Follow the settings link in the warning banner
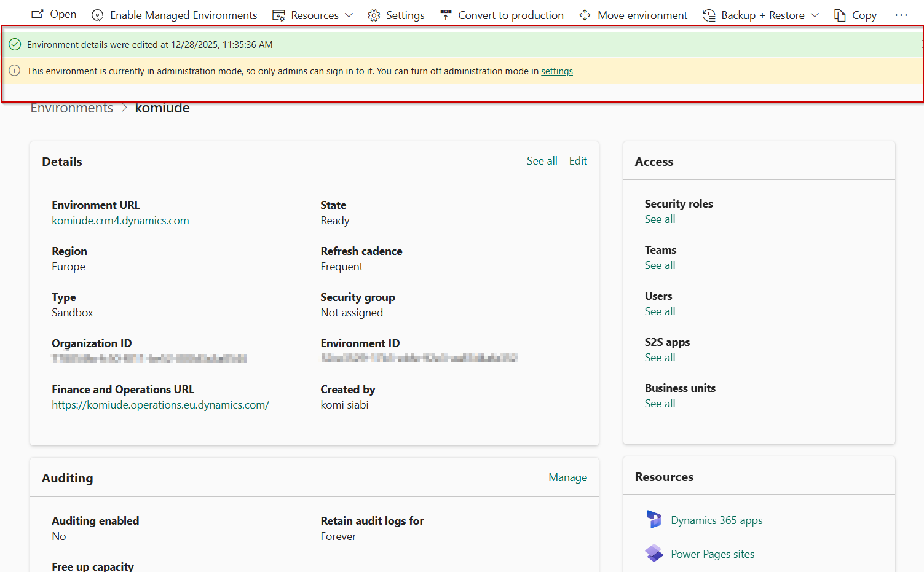 point(557,71)
